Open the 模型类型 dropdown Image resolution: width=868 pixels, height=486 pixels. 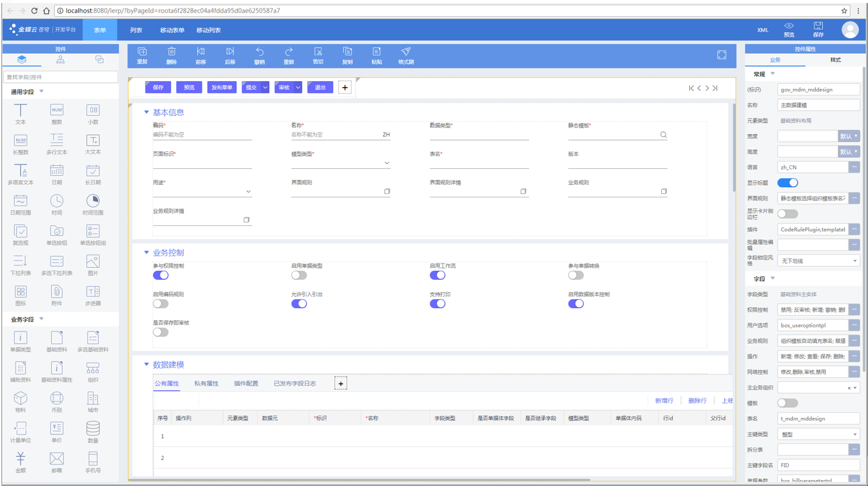click(x=387, y=163)
